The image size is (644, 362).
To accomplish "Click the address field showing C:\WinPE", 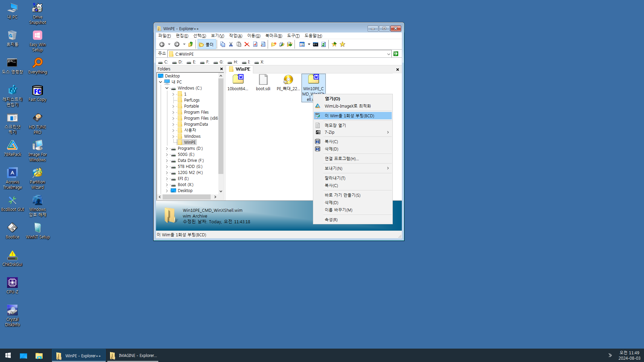I will [x=280, y=54].
